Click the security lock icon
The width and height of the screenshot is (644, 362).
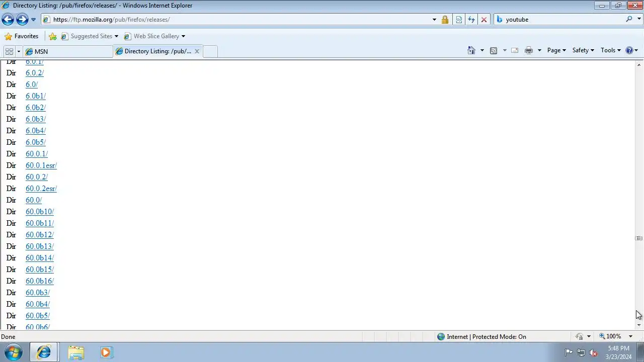point(445,20)
